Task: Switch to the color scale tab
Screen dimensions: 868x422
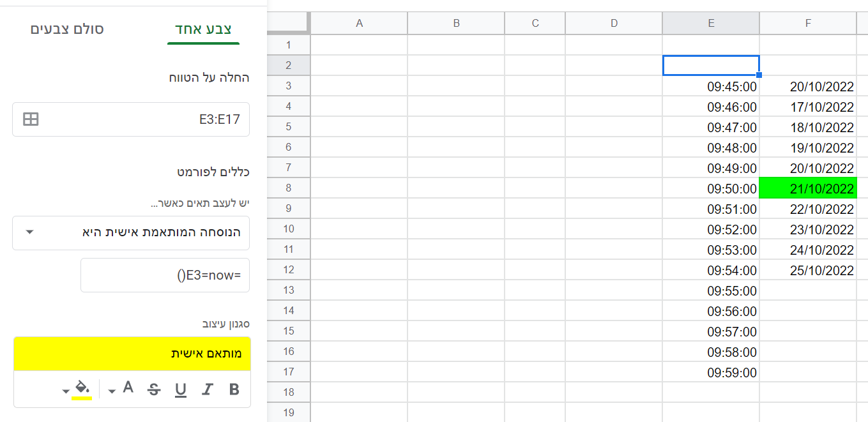Action: pyautogui.click(x=67, y=29)
